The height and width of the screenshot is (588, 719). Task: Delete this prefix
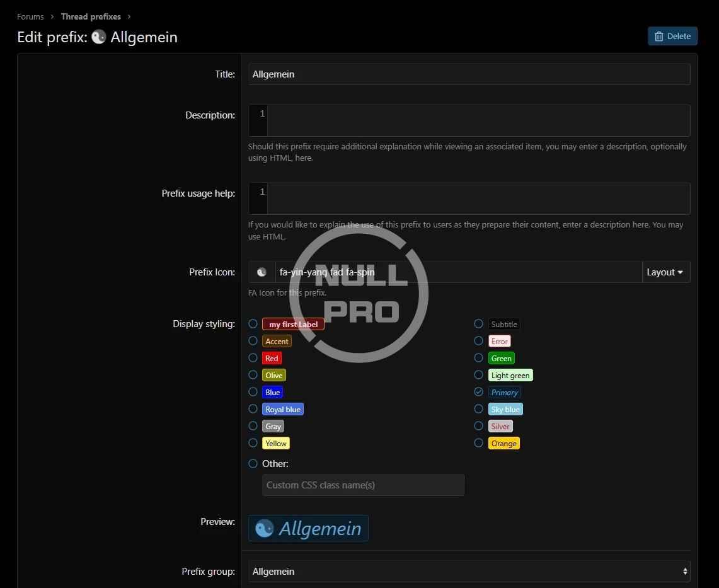click(x=672, y=37)
